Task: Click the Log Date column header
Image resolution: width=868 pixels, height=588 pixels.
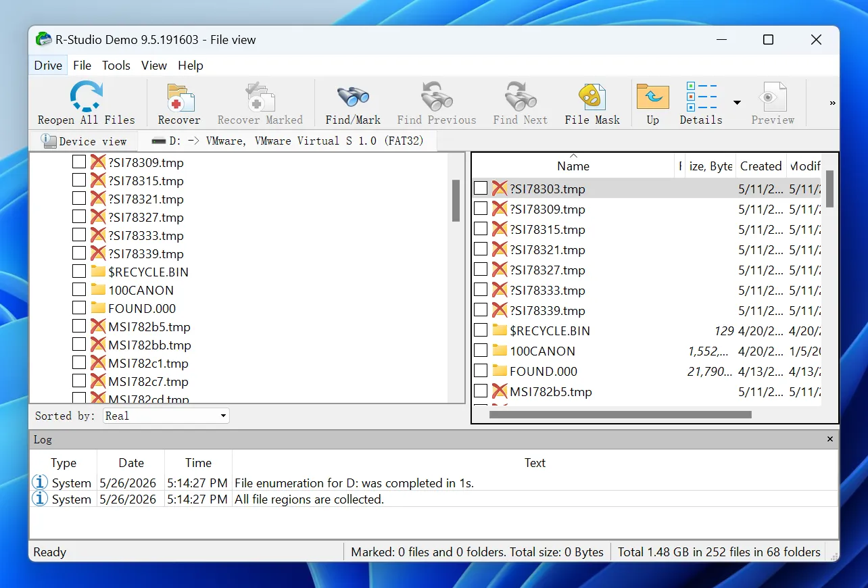Action: tap(131, 463)
